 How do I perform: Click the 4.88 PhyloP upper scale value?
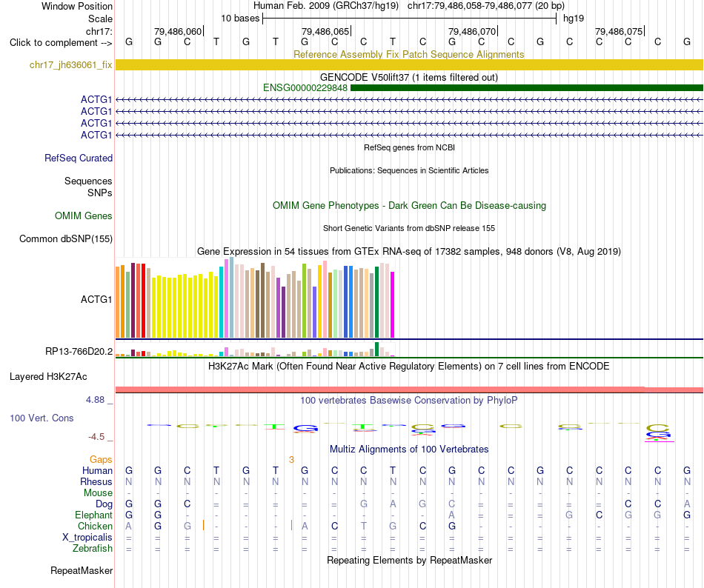[95, 400]
